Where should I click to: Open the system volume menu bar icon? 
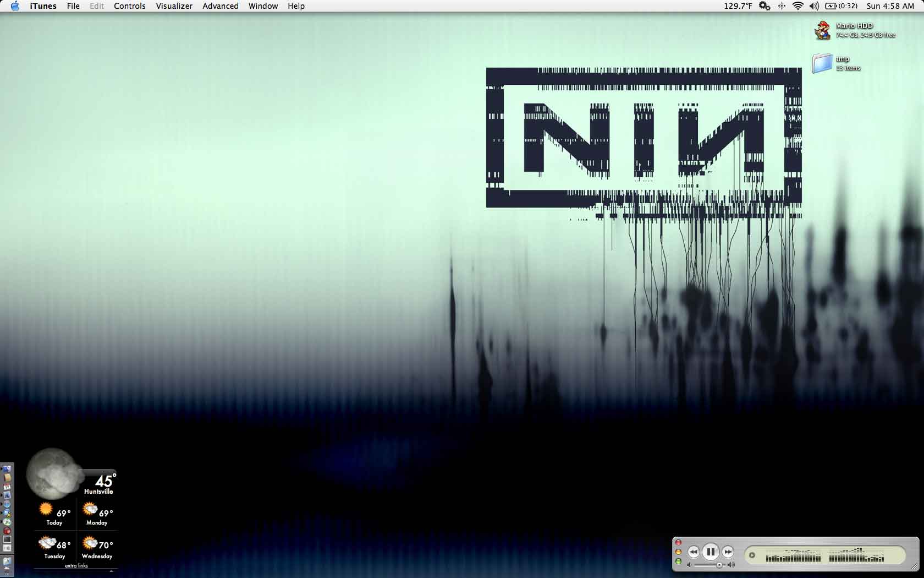pyautogui.click(x=814, y=6)
